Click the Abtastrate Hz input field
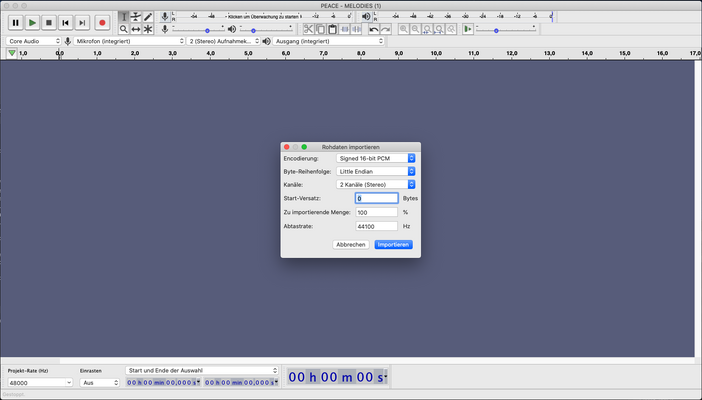The image size is (702, 400). pyautogui.click(x=377, y=227)
